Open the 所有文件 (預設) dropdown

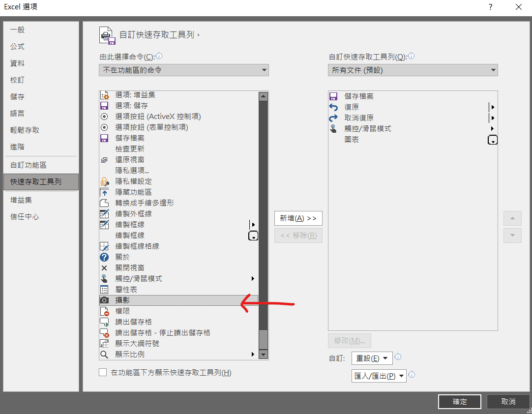click(x=413, y=70)
